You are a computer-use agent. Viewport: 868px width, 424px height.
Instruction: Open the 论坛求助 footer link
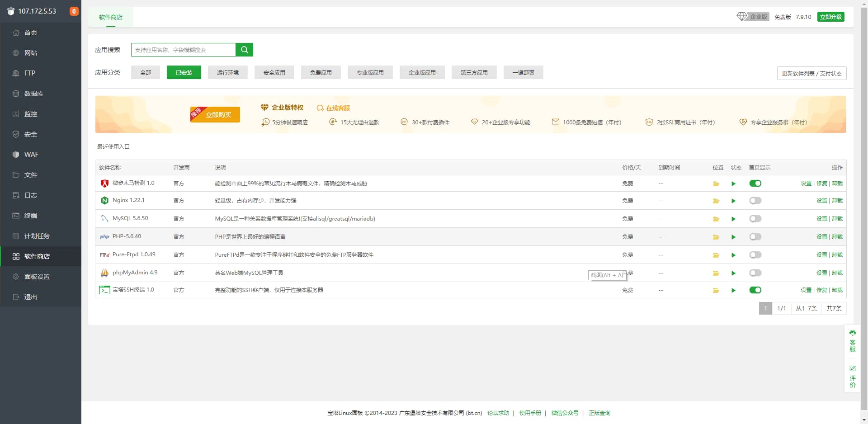(498, 413)
